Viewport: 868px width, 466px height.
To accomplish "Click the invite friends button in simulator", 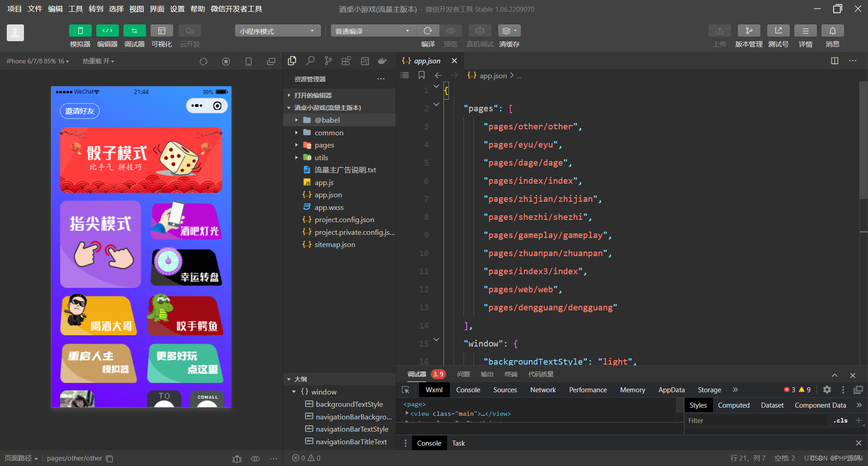I will [80, 111].
